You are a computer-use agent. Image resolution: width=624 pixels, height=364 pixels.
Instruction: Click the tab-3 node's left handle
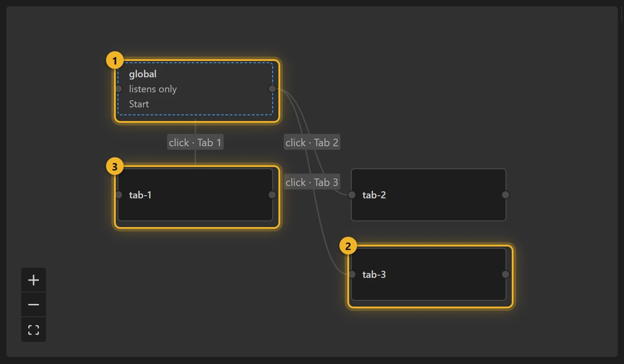coord(352,274)
